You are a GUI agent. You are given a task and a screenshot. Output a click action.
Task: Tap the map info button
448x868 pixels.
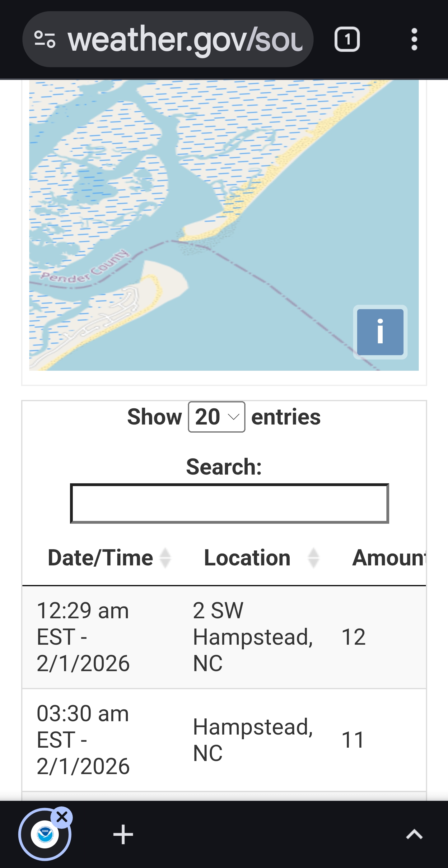380,332
